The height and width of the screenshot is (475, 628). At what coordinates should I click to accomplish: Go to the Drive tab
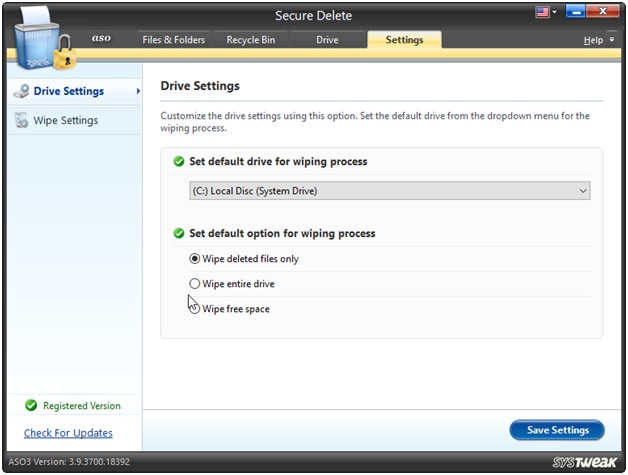coord(327,40)
